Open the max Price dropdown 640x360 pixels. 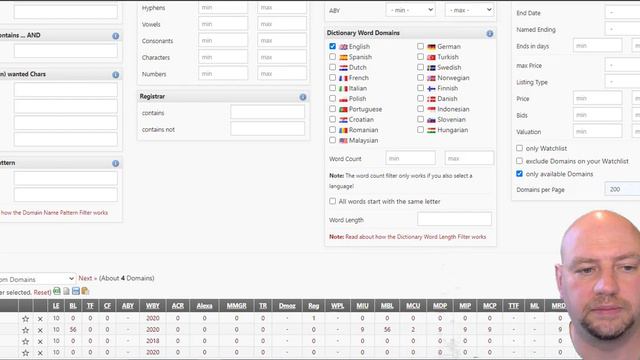point(622,65)
